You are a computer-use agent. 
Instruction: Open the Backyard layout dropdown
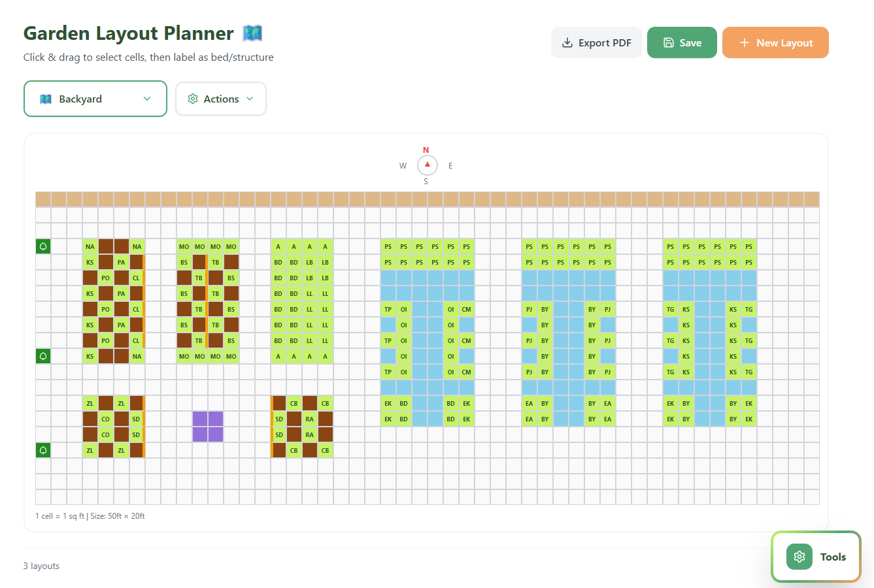pyautogui.click(x=95, y=99)
